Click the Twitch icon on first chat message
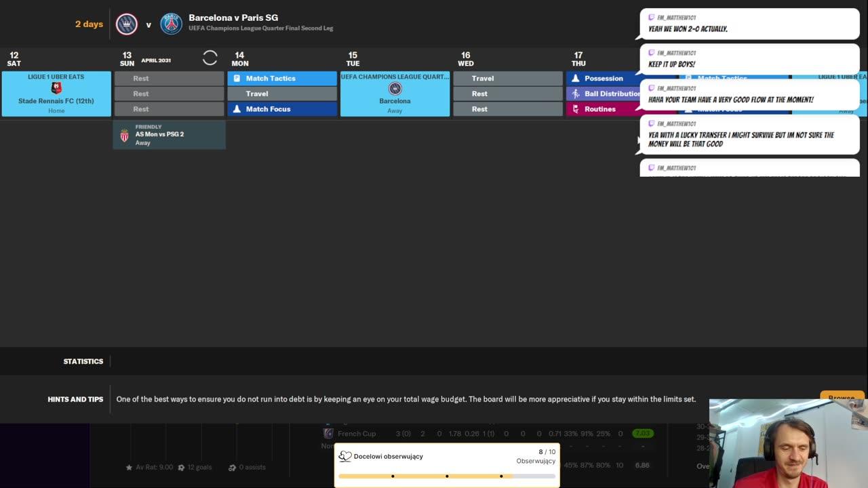The width and height of the screenshot is (868, 488). [652, 18]
